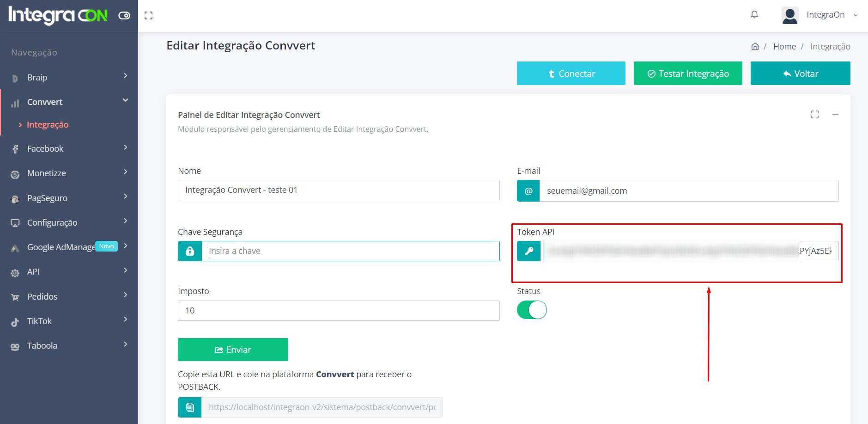This screenshot has height=424, width=868.
Task: Collapse the panel with the minus icon
Action: pyautogui.click(x=835, y=115)
